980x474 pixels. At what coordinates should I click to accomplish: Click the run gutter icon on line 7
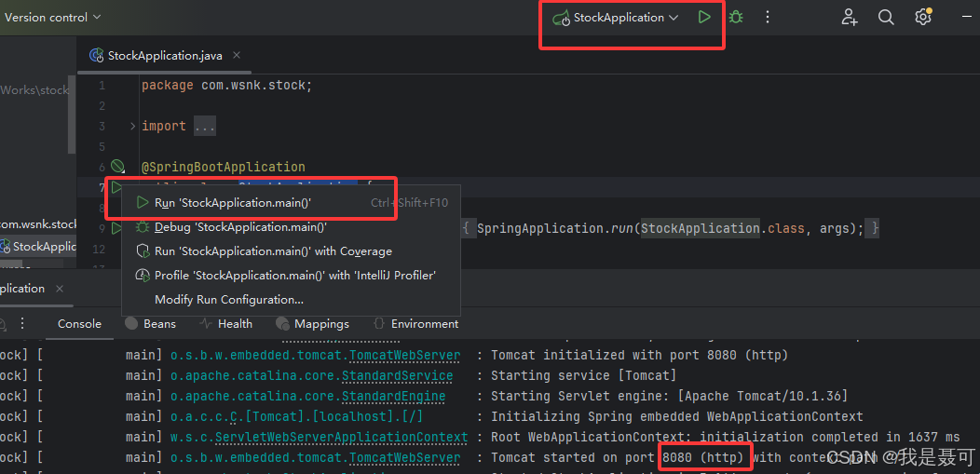point(116,187)
